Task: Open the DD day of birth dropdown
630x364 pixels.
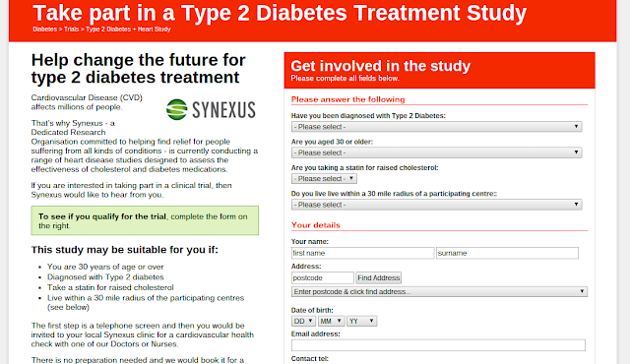Action: [303, 321]
